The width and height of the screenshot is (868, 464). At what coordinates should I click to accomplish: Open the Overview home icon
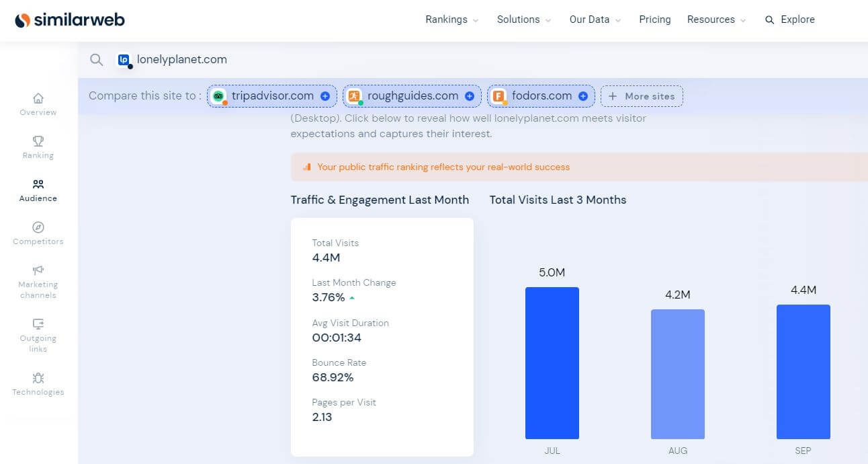coord(38,98)
